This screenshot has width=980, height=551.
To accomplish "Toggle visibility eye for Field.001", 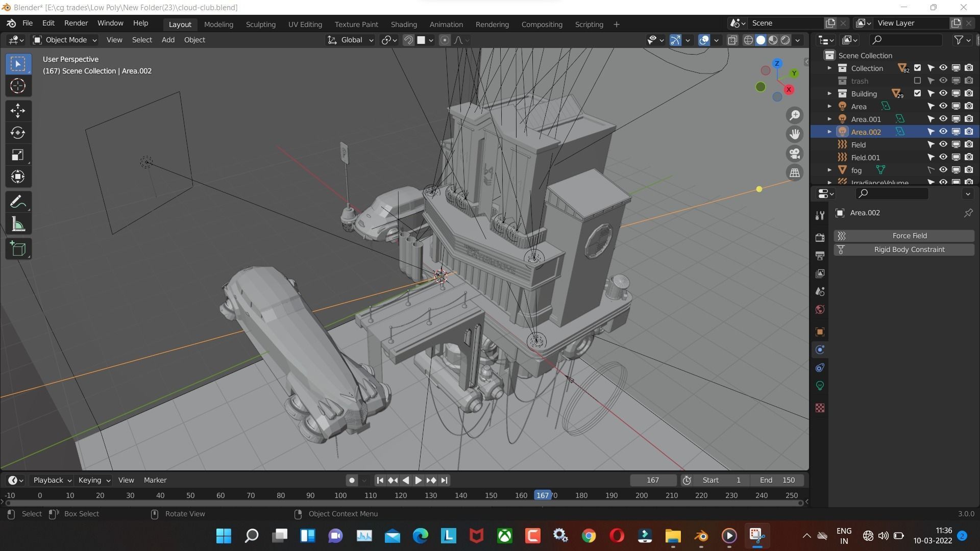I will click(943, 158).
